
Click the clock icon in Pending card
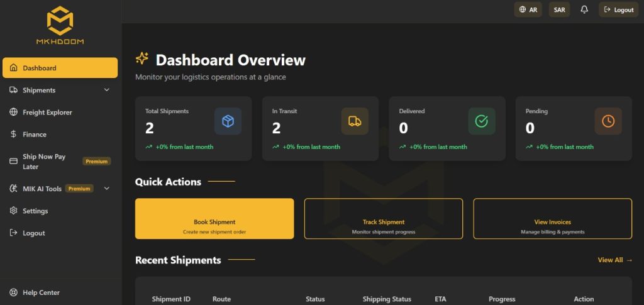pyautogui.click(x=608, y=121)
